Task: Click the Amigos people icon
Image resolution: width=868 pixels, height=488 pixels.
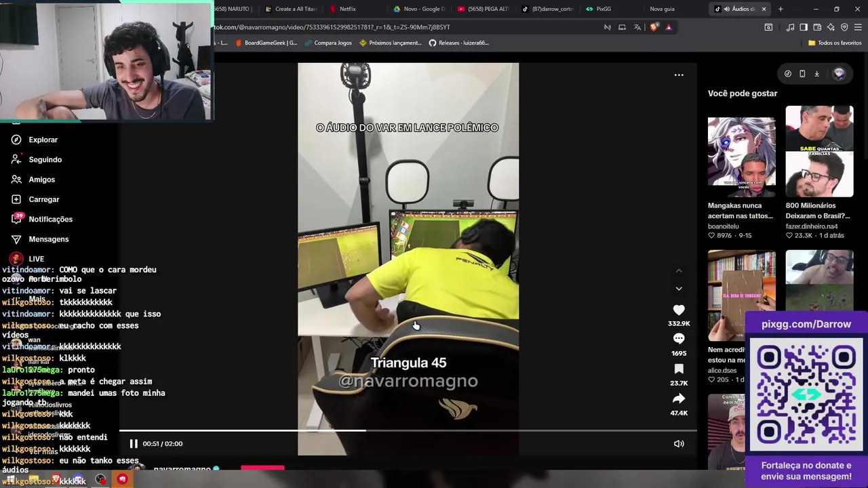Action: tap(16, 180)
